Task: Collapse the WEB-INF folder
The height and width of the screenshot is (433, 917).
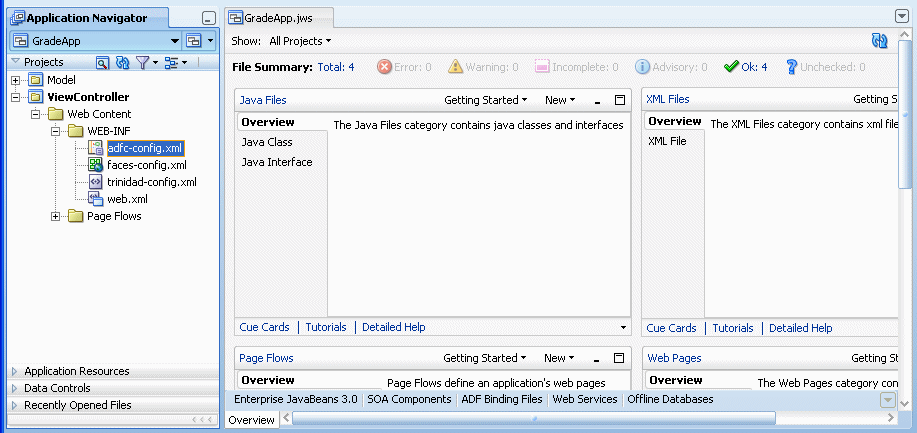Action: point(56,131)
